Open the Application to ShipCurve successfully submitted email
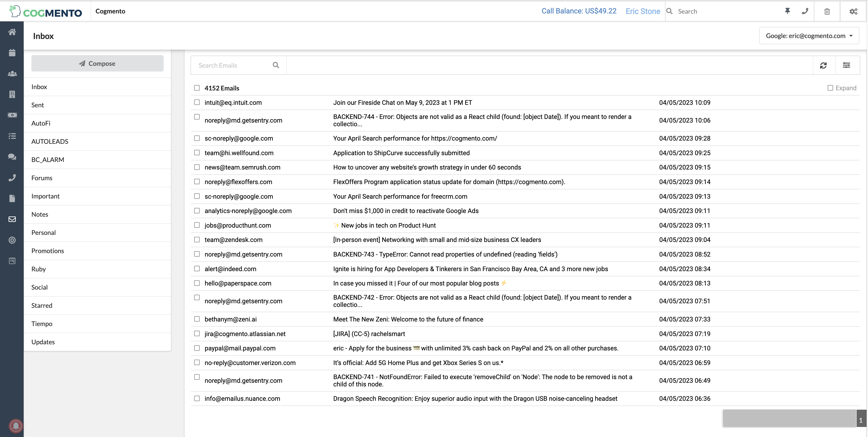This screenshot has height=437, width=868. coord(401,153)
